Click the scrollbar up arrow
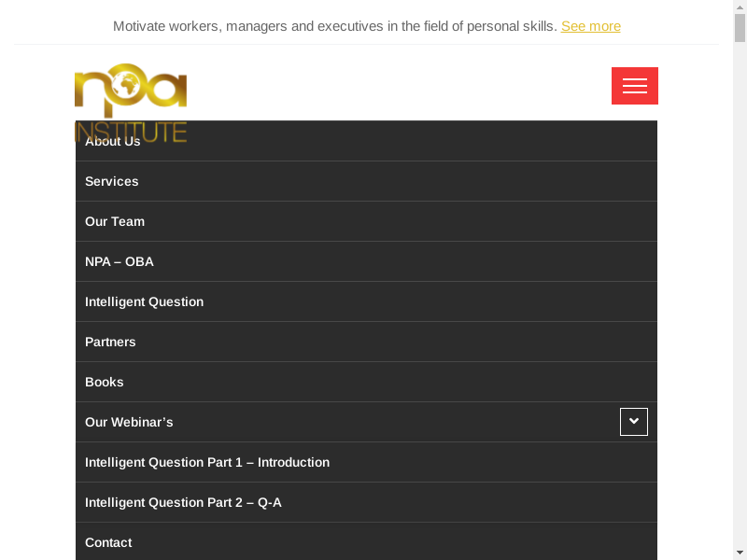The height and width of the screenshot is (560, 747). [740, 7]
